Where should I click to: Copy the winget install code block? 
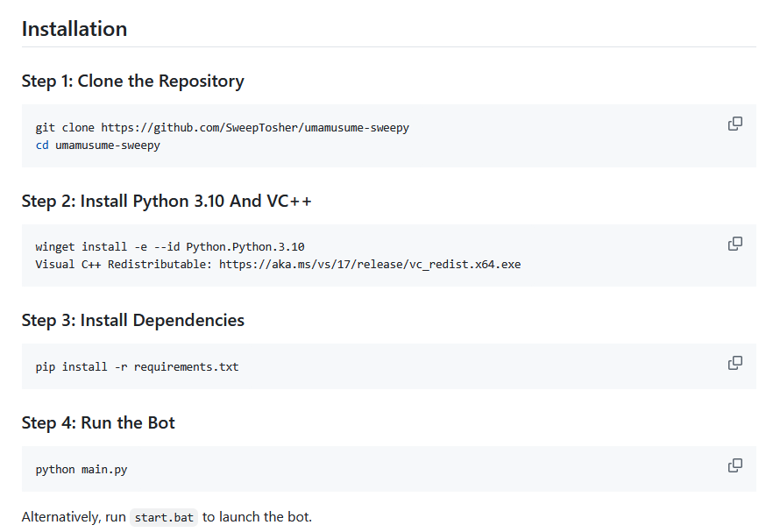[x=735, y=244]
